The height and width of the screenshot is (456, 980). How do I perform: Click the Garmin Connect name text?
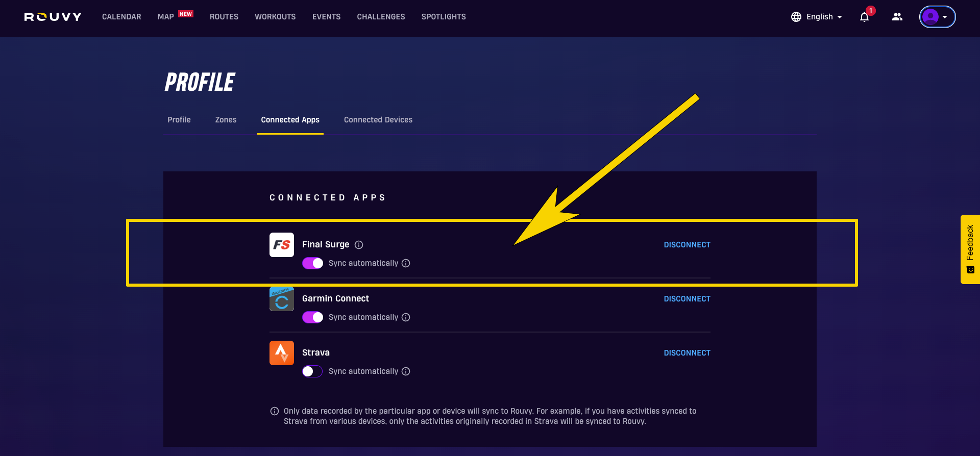click(335, 299)
